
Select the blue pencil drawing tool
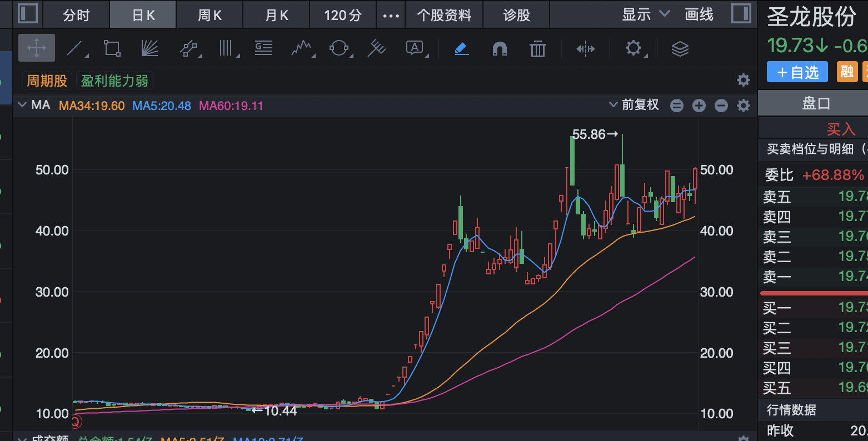point(461,48)
